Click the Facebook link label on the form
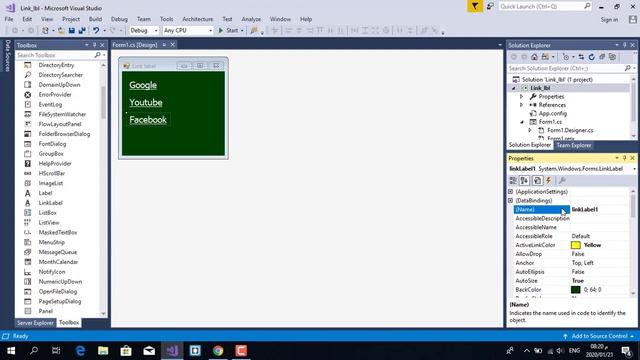The width and height of the screenshot is (640, 360). pyautogui.click(x=148, y=120)
